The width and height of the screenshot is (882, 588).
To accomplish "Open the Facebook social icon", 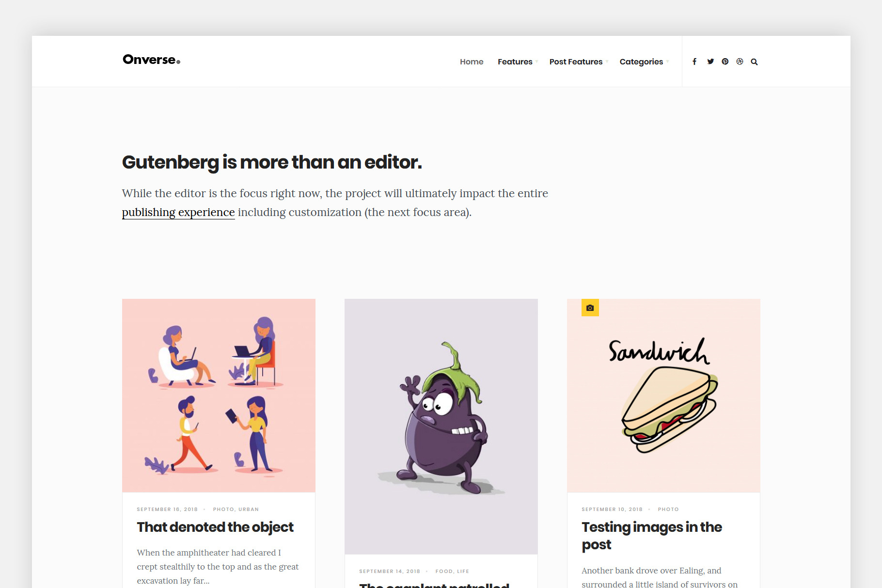I will click(694, 62).
